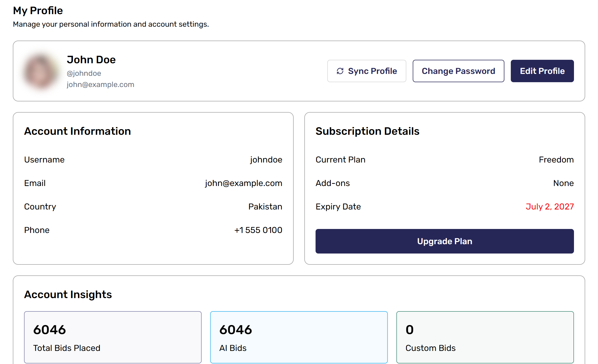This screenshot has width=598, height=364.
Task: Select the Account Insights heading
Action: [x=68, y=294]
